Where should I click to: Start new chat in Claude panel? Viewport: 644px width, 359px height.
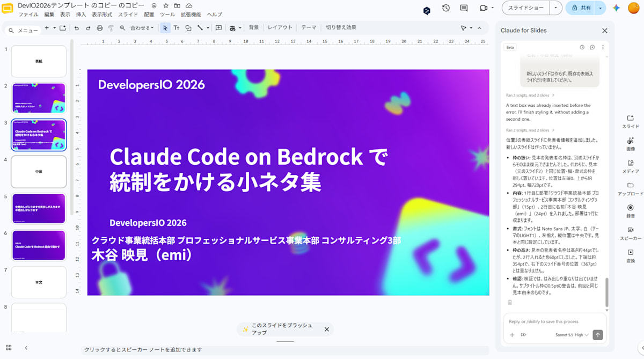pyautogui.click(x=592, y=47)
